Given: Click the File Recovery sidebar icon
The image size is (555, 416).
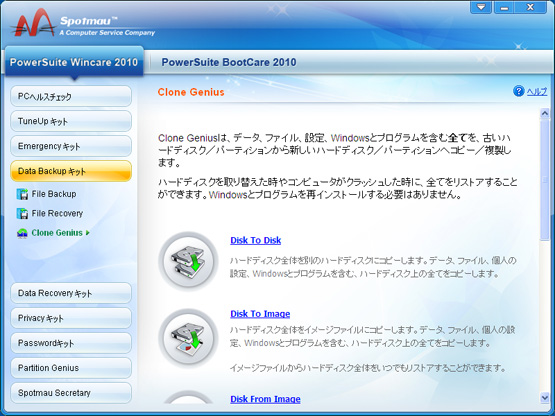Looking at the screenshot, I should point(22,213).
